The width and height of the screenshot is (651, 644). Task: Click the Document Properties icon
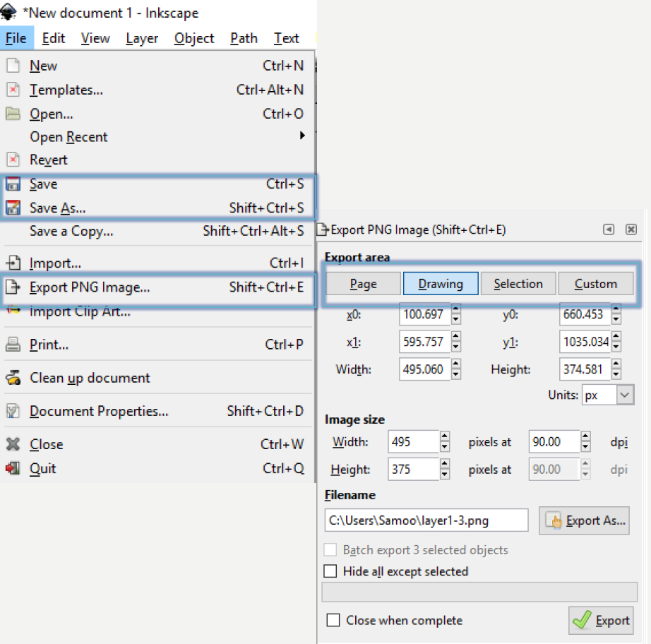tap(13, 411)
